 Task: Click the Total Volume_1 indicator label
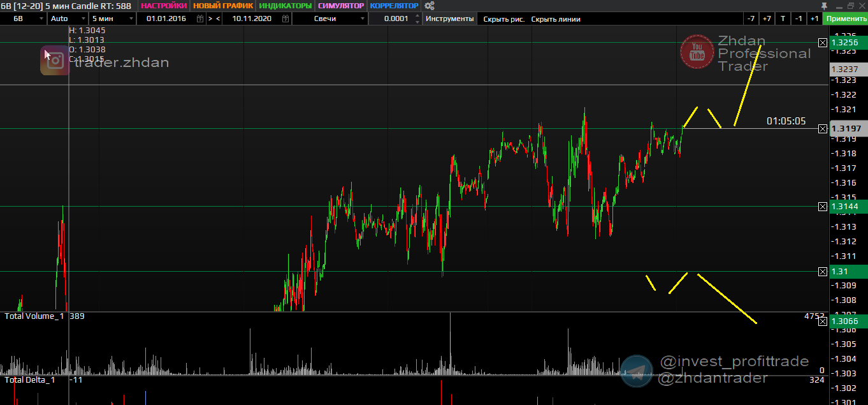(34, 316)
